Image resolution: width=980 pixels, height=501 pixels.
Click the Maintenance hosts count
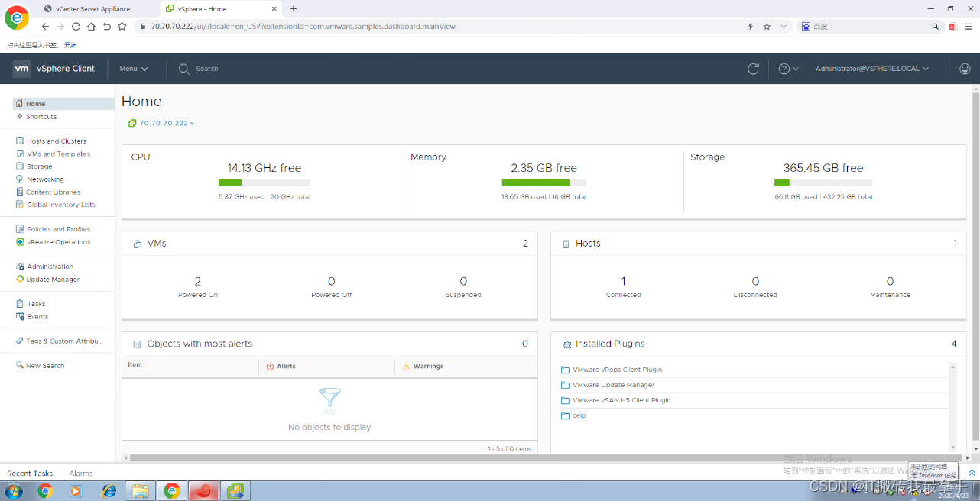[890, 281]
